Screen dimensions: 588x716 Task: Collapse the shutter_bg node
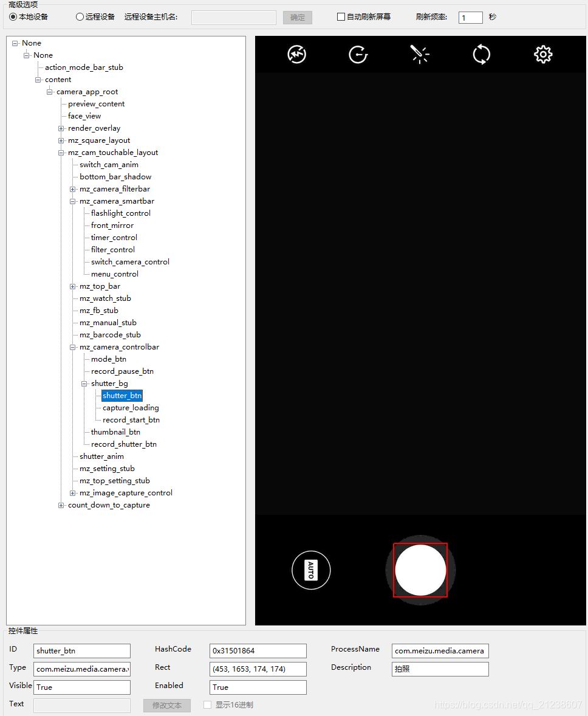pyautogui.click(x=84, y=384)
